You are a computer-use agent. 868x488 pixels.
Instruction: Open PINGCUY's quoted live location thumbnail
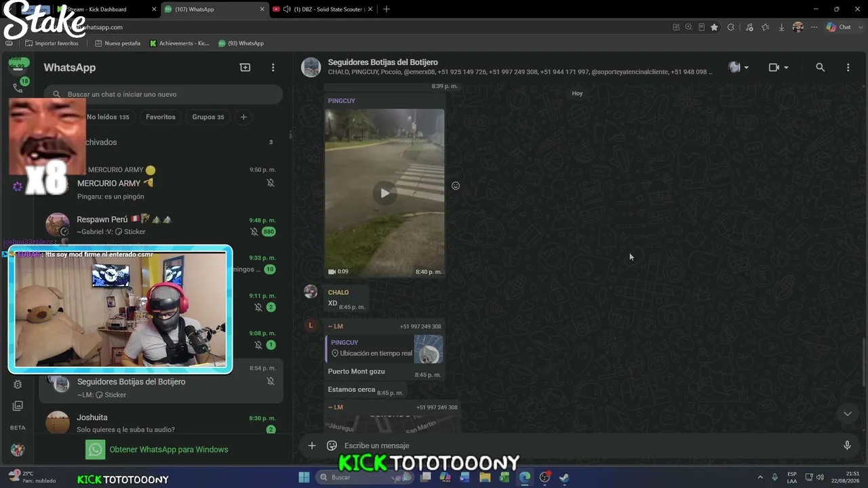coord(429,349)
